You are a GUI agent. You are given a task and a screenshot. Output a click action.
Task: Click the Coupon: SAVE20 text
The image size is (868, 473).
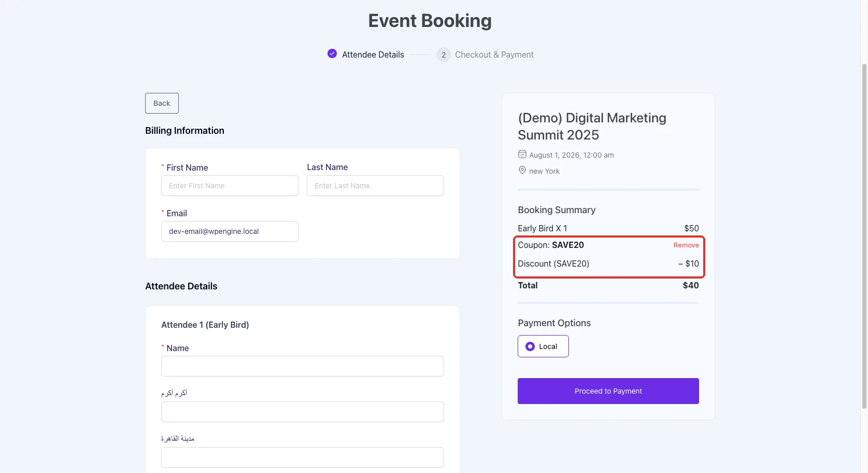551,245
